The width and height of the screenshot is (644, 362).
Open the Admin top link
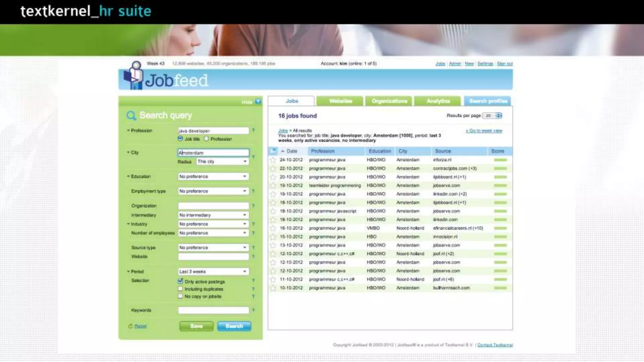pyautogui.click(x=455, y=63)
